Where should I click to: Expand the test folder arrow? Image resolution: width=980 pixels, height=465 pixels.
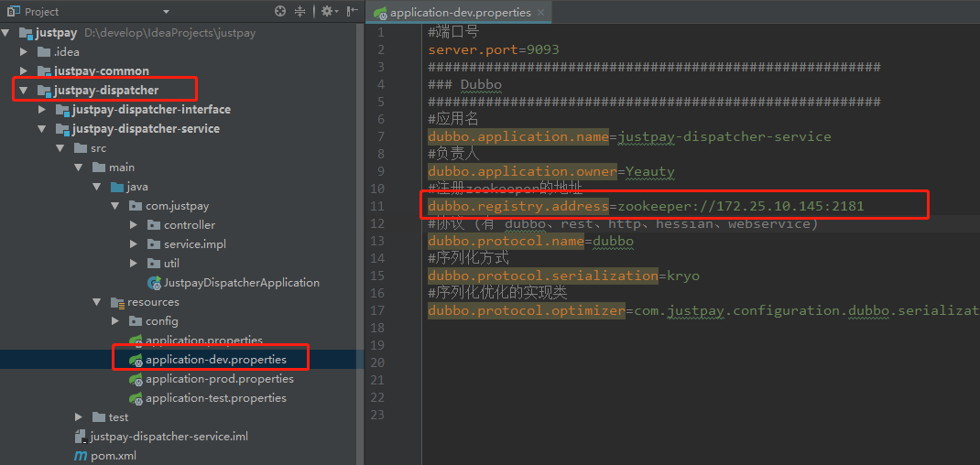pos(79,416)
